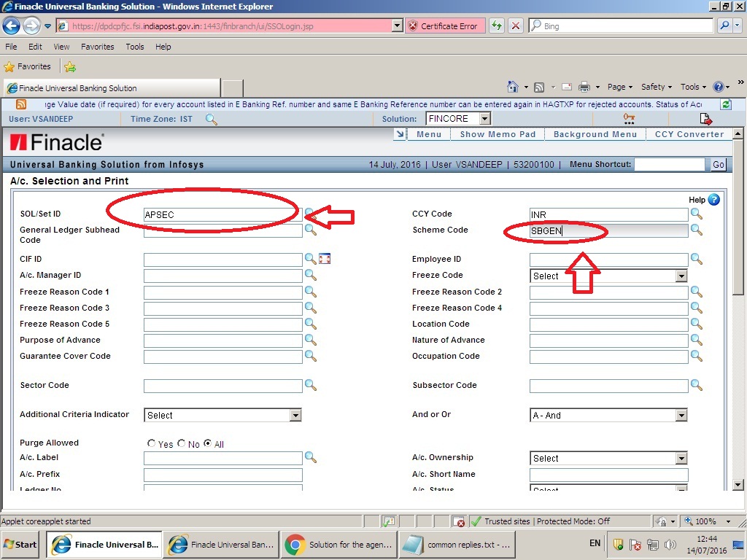The width and height of the screenshot is (747, 560).
Task: Open the Freeze Code dropdown
Action: [x=681, y=276]
